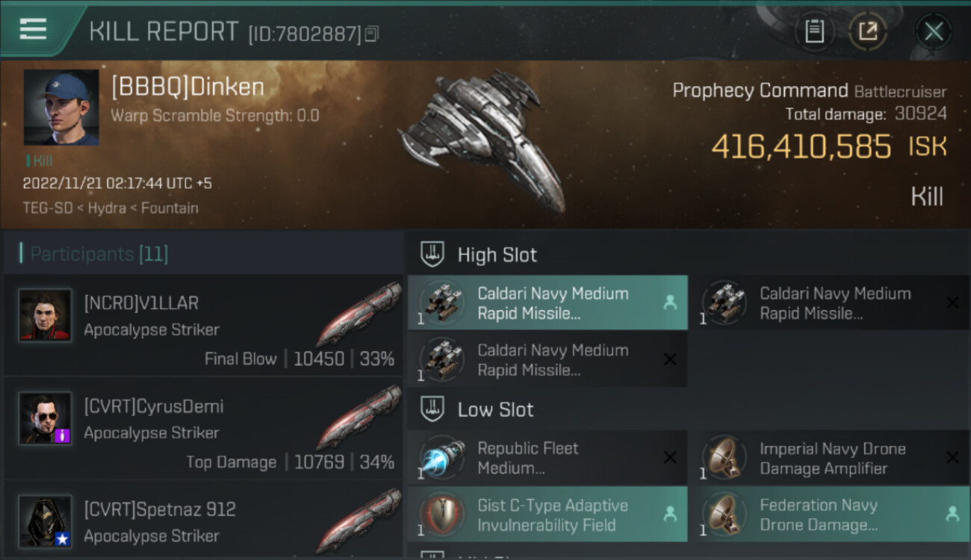
Task: Open Dinken's pilot portrait
Action: tap(61, 108)
